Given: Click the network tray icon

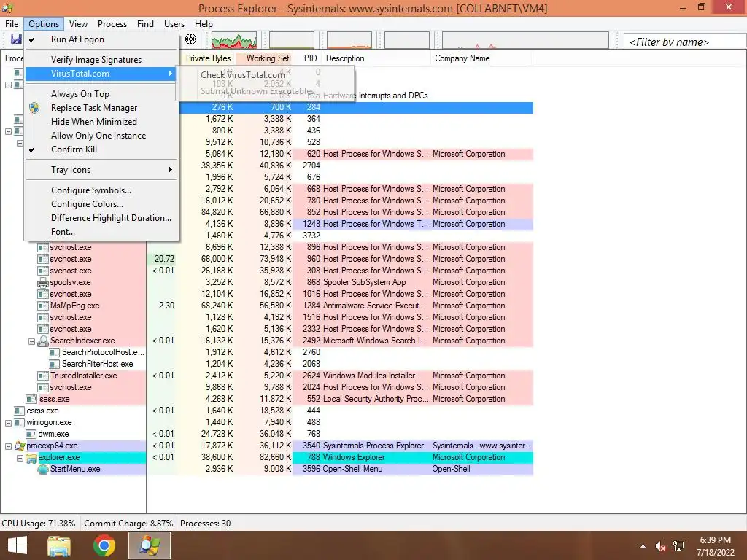Looking at the screenshot, I should point(678,546).
